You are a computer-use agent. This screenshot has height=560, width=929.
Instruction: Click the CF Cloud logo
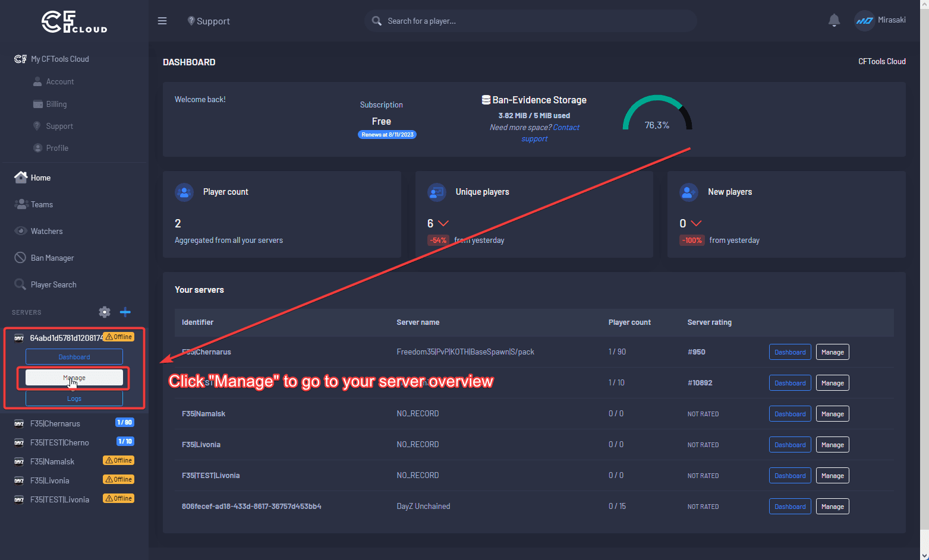tap(74, 22)
